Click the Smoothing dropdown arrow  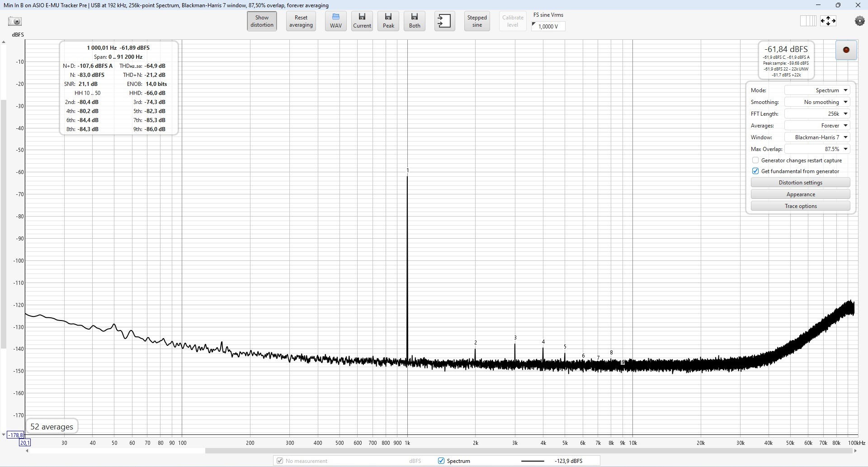(845, 102)
